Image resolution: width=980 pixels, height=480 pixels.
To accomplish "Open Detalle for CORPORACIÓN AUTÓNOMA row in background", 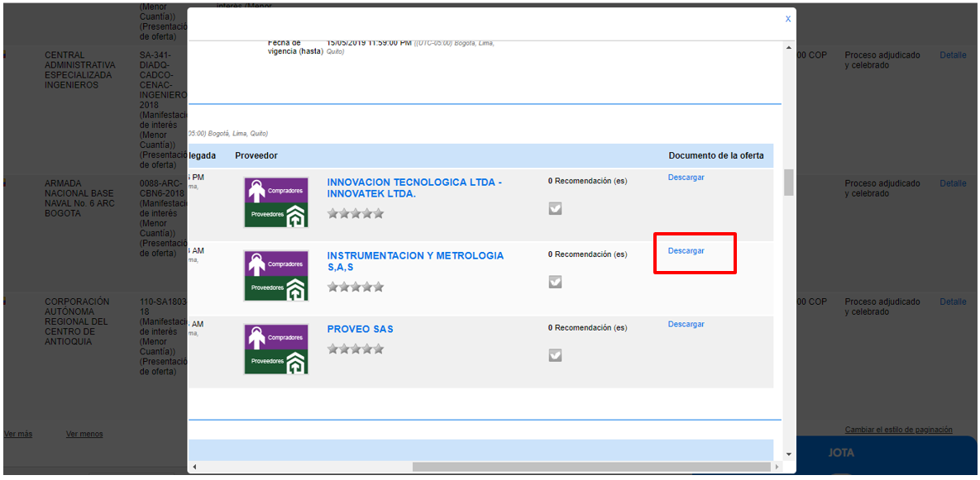I will [x=954, y=302].
